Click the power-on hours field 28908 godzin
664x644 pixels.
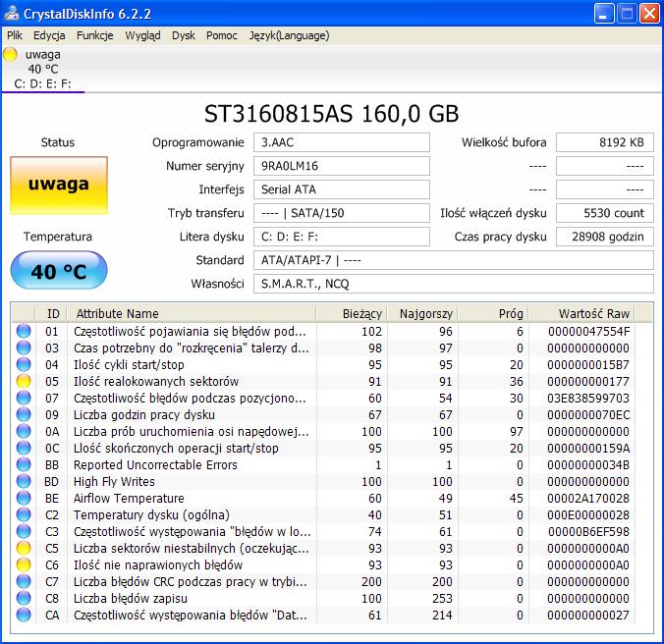(x=605, y=237)
